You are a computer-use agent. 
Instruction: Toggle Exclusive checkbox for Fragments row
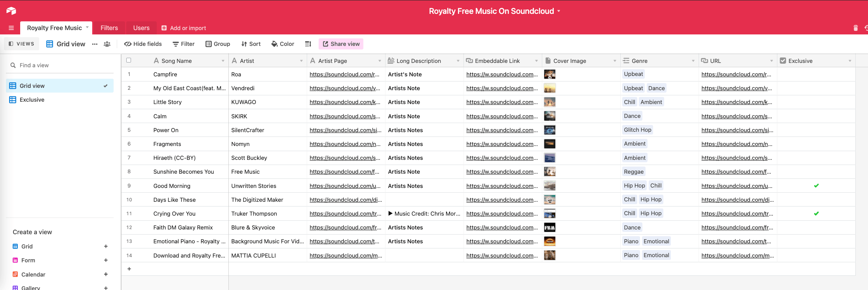[x=816, y=144]
